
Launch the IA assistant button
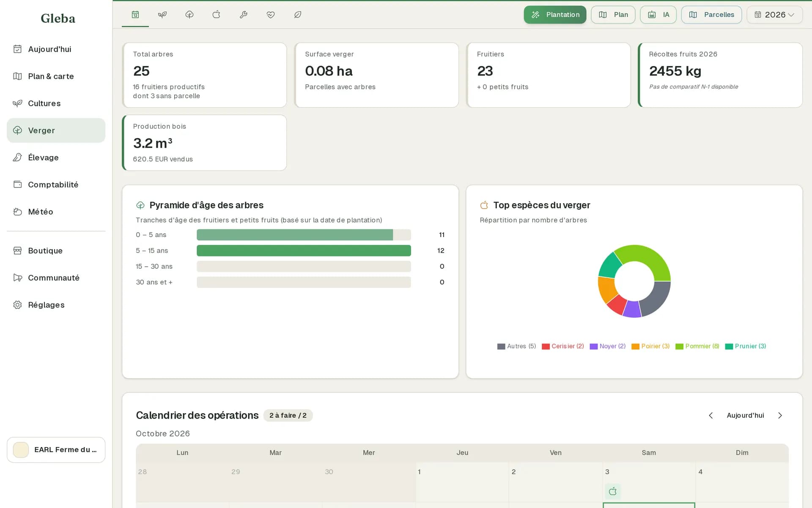(658, 15)
